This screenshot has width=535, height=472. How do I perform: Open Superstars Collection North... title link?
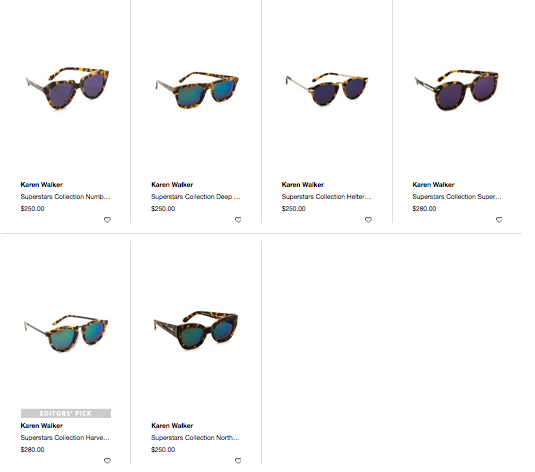pos(195,438)
